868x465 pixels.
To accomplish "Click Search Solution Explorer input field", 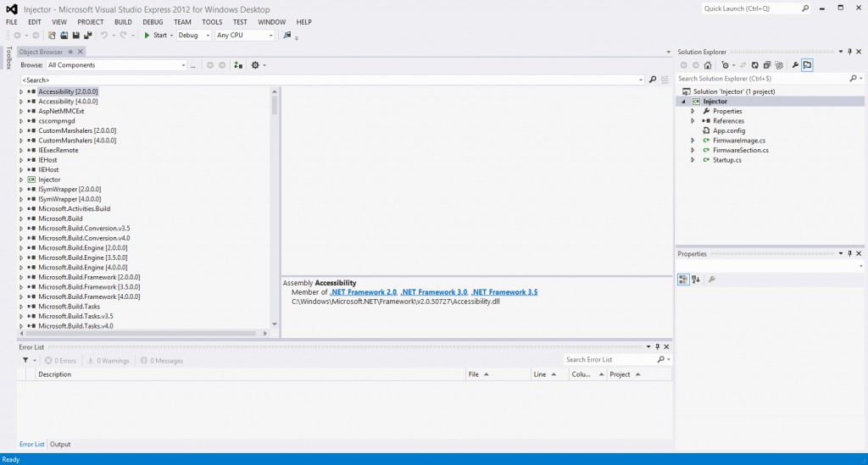I will 763,79.
